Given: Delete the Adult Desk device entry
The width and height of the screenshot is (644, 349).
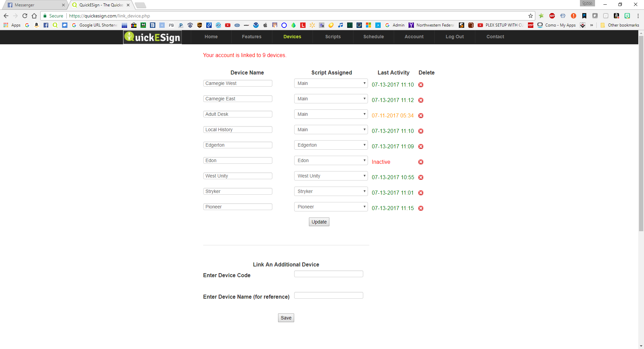Looking at the screenshot, I should pos(421,116).
